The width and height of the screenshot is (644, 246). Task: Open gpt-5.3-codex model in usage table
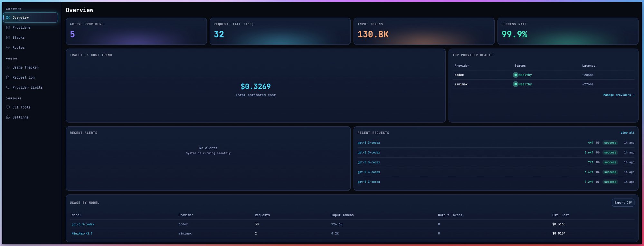click(x=83, y=224)
